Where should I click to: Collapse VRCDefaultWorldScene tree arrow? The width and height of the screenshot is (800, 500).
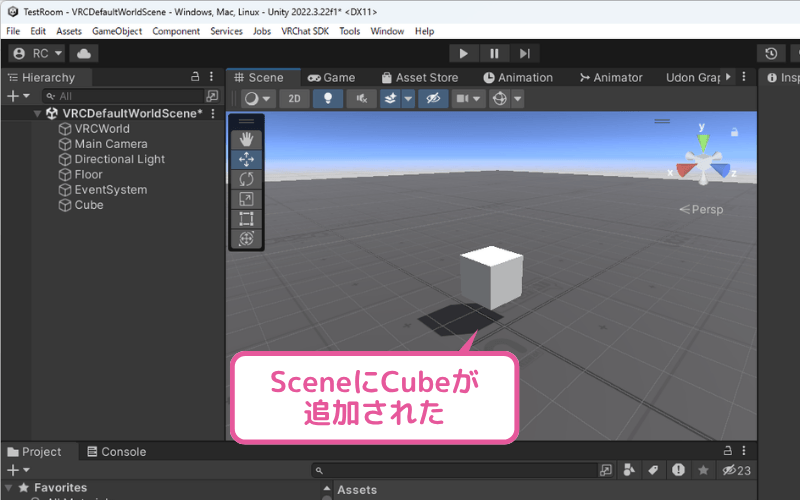pos(37,113)
